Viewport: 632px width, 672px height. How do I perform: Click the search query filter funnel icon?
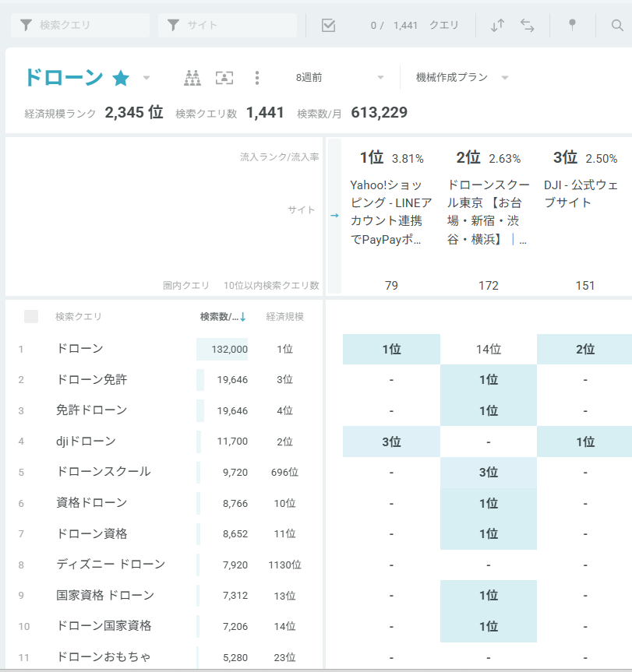click(26, 25)
